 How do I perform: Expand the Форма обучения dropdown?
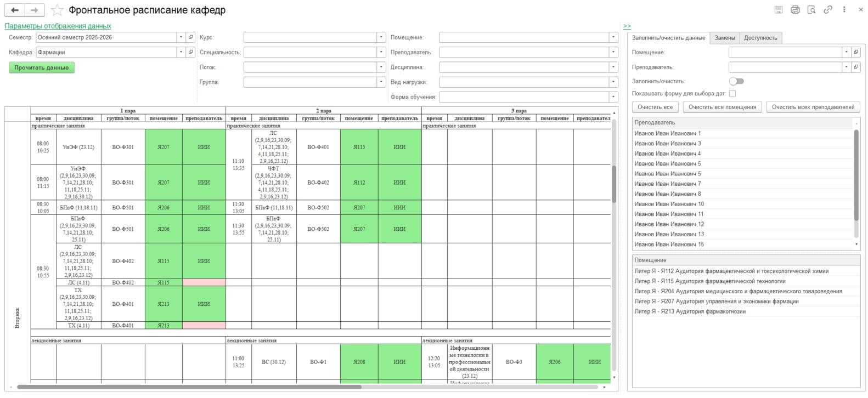(613, 97)
